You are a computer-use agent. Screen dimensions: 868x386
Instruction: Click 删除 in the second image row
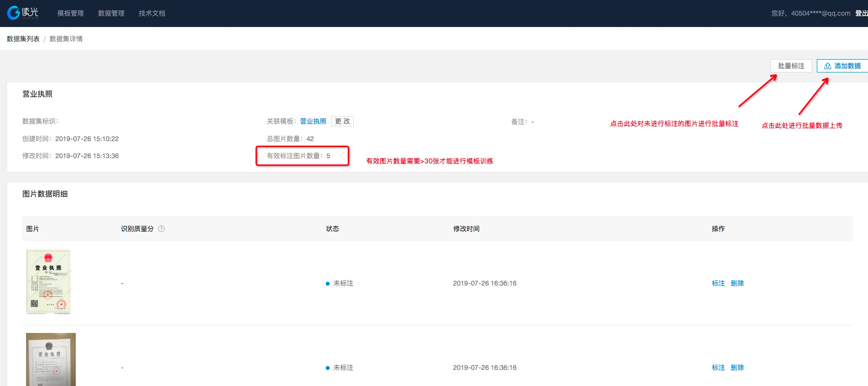point(737,368)
